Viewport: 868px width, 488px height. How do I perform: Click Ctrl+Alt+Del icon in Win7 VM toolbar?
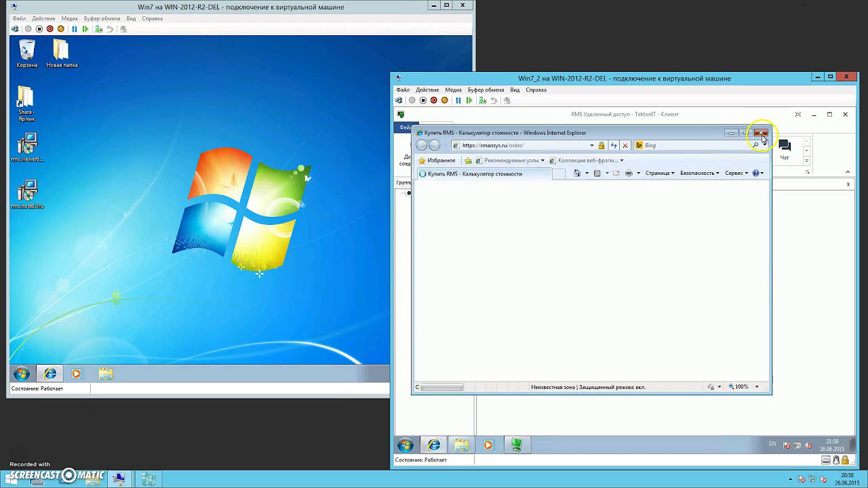(15, 29)
